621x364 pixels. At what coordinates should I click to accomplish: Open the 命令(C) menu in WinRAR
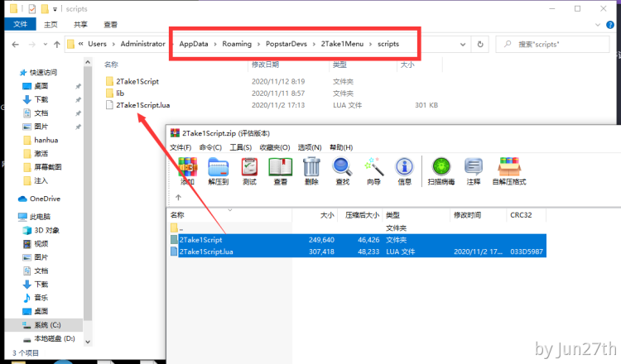point(210,147)
